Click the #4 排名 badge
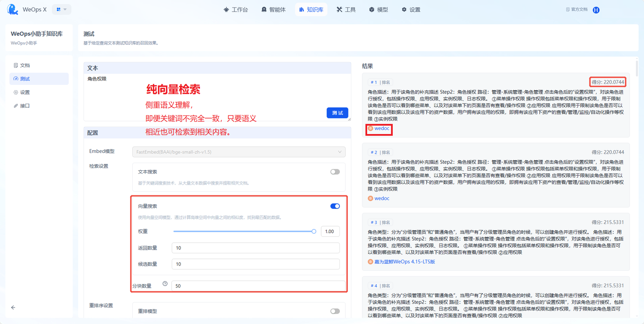This screenshot has width=644, height=324. 380,286
